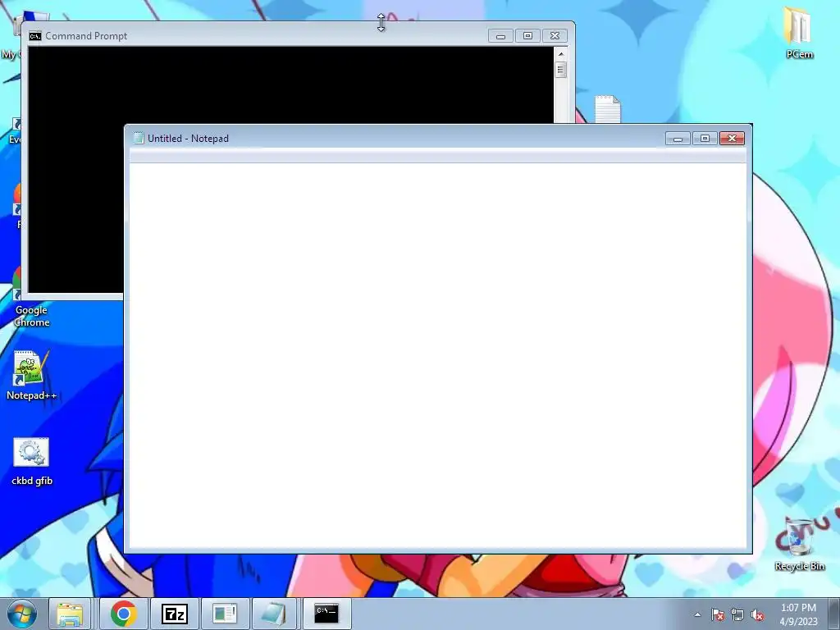The height and width of the screenshot is (630, 840).
Task: Minimize the Notepad window
Action: (678, 139)
